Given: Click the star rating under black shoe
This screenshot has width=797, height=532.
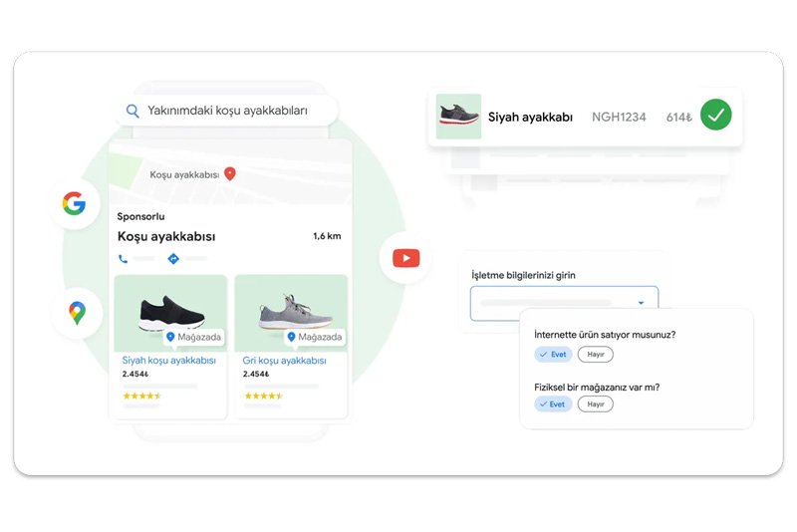Looking at the screenshot, I should [141, 396].
